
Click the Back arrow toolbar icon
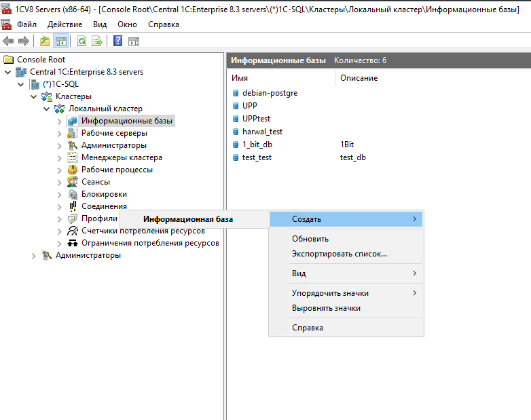point(8,41)
